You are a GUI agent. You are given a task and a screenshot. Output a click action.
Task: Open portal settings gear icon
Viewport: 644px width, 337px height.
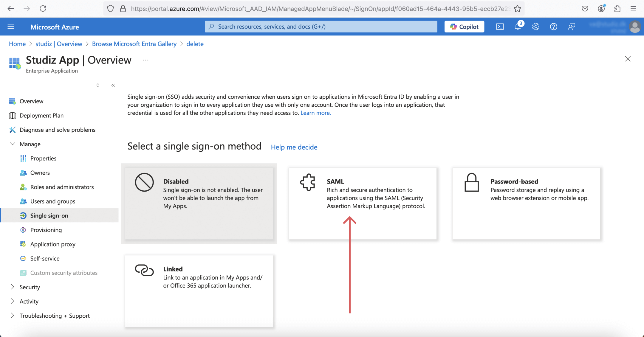536,27
